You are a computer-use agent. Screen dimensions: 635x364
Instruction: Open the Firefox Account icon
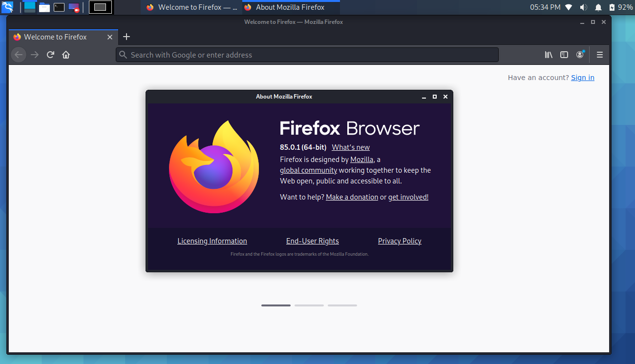click(x=580, y=55)
